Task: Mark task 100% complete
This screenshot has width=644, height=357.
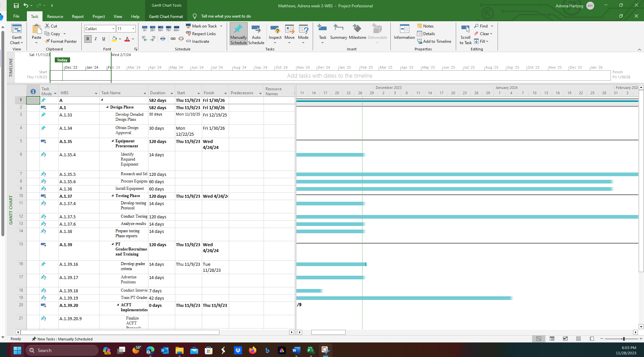Action: click(x=177, y=29)
